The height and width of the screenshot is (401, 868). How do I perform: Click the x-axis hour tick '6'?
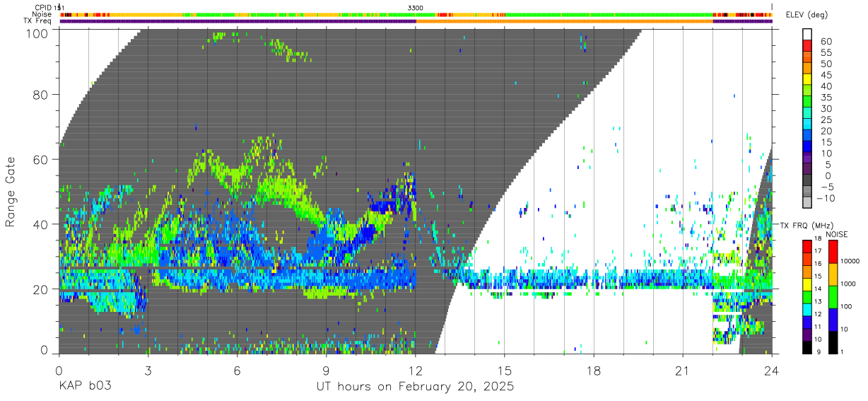click(237, 370)
